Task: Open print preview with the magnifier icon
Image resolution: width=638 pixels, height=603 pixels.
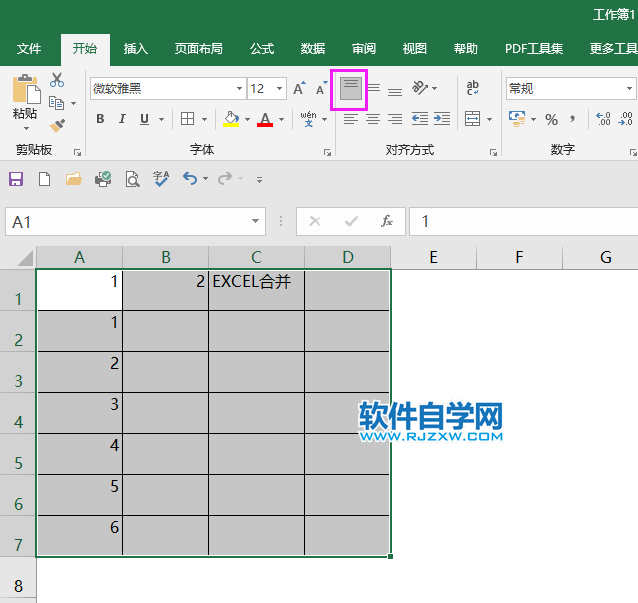Action: [x=132, y=179]
